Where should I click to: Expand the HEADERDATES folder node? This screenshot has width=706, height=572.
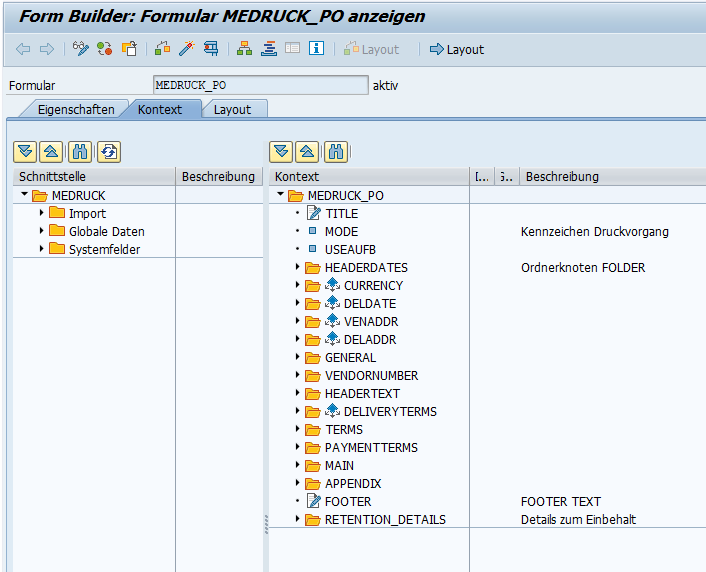pyautogui.click(x=298, y=267)
